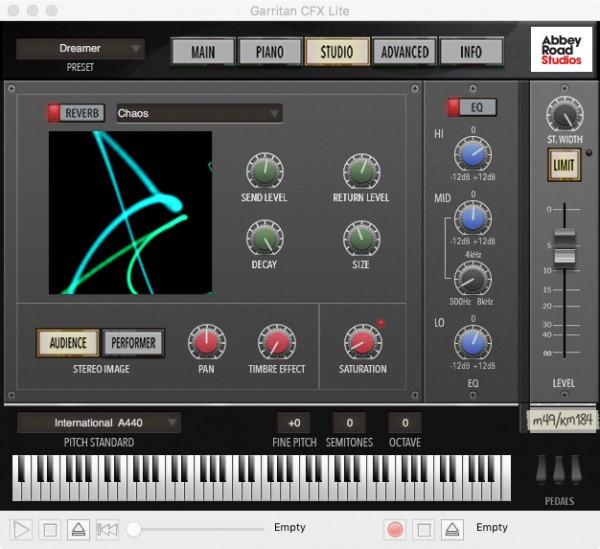Click the LEVEL fader handle

[x=565, y=247]
